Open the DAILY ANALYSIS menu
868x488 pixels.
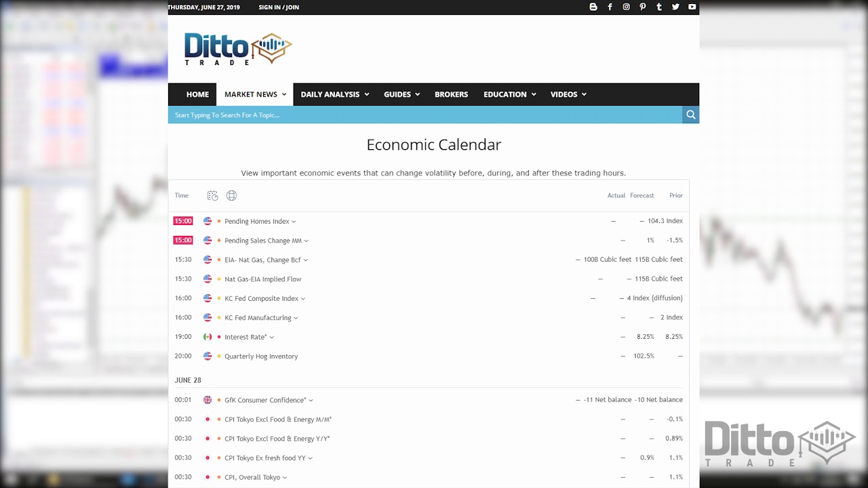coord(334,94)
